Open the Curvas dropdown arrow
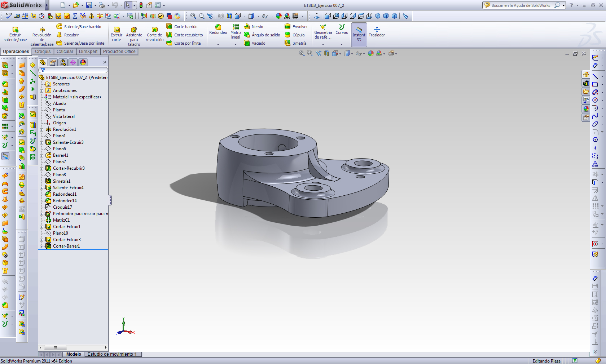This screenshot has height=364, width=606. pyautogui.click(x=342, y=44)
